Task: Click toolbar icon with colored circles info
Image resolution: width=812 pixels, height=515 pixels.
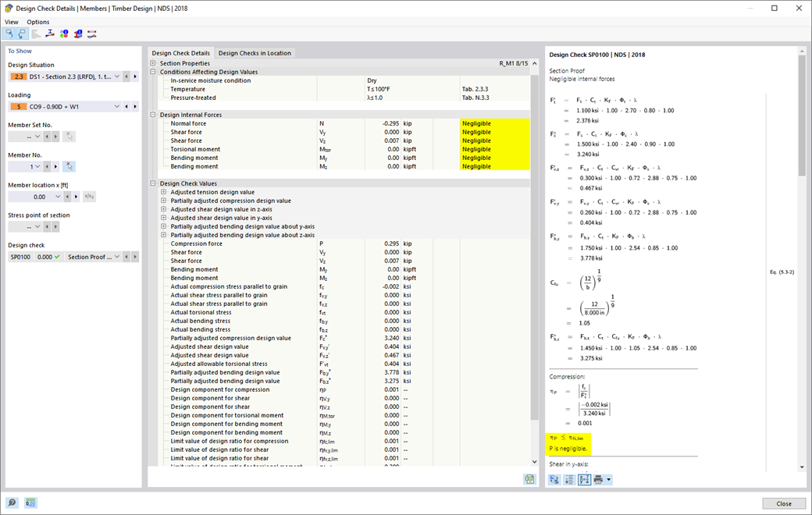Action: 64,34
